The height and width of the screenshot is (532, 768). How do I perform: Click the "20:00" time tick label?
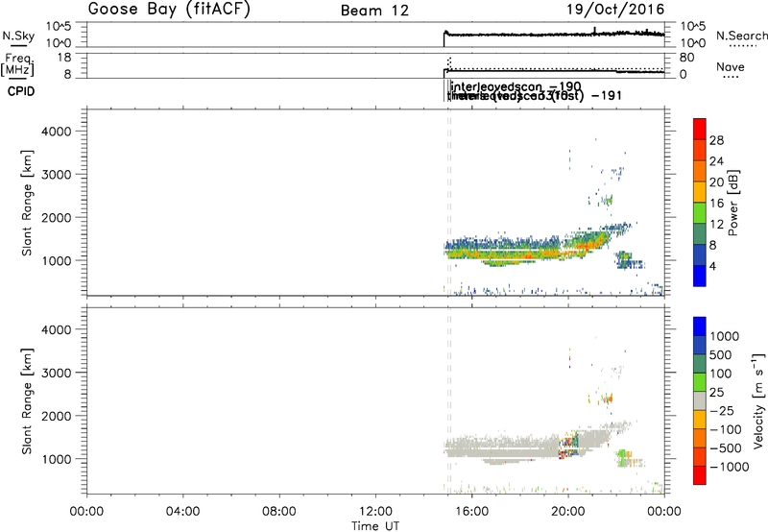click(x=568, y=512)
